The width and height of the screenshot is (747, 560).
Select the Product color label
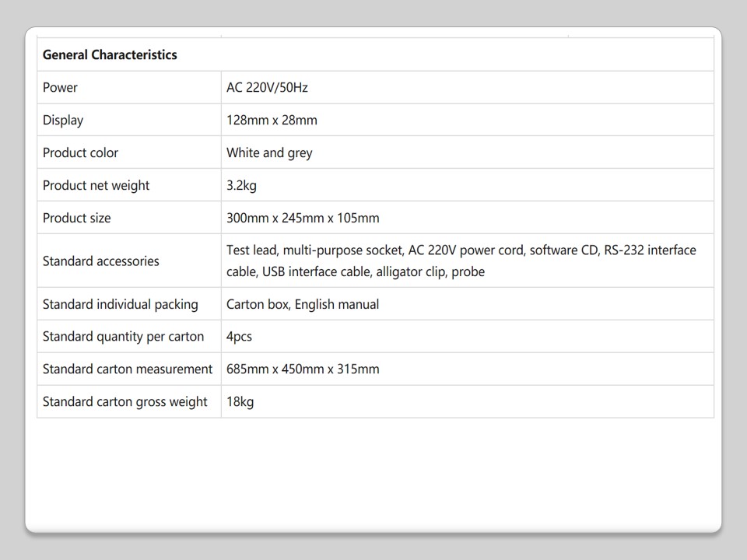(80, 152)
